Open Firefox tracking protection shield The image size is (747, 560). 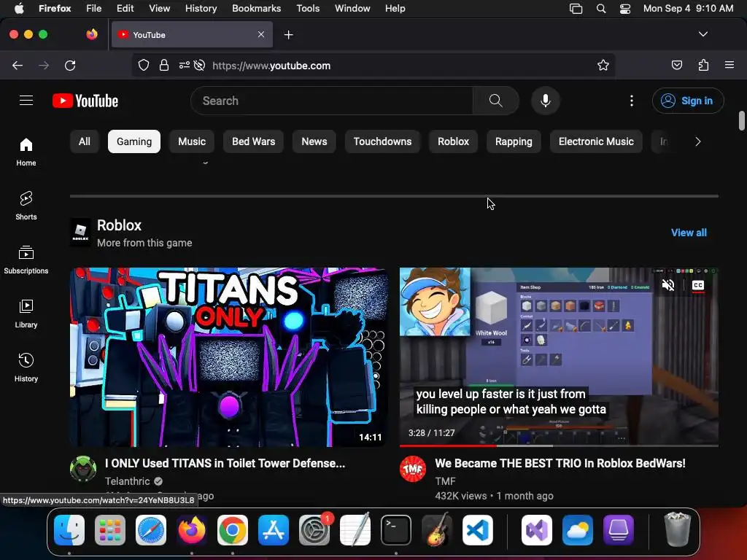pyautogui.click(x=144, y=65)
